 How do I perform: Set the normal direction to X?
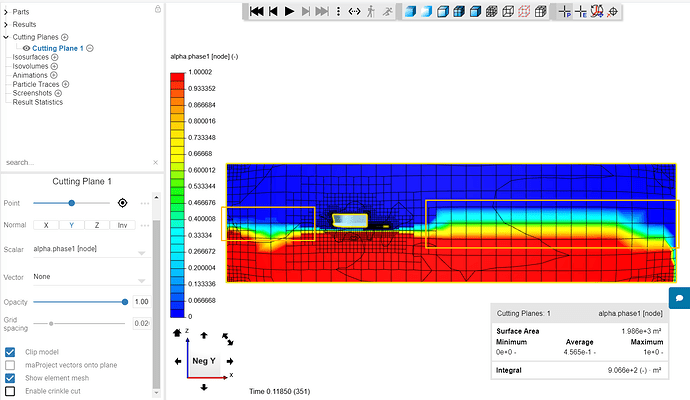(x=46, y=225)
